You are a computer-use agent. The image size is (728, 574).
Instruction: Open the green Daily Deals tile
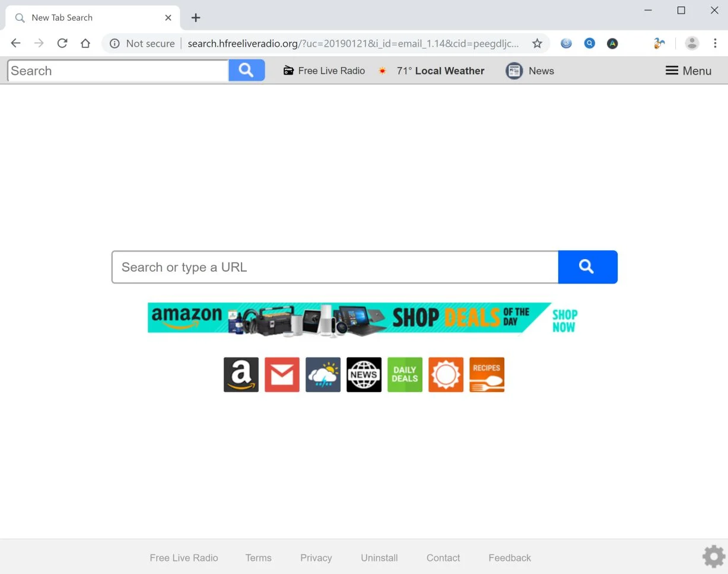pyautogui.click(x=405, y=375)
